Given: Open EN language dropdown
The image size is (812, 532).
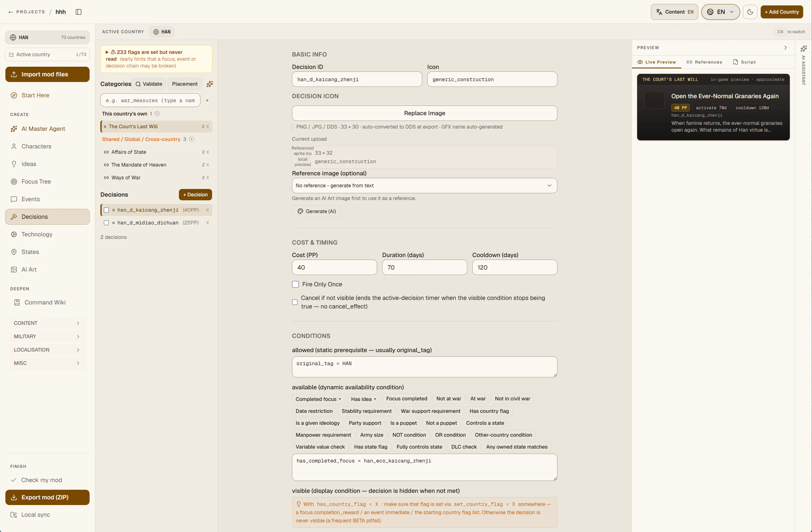Looking at the screenshot, I should pos(720,12).
